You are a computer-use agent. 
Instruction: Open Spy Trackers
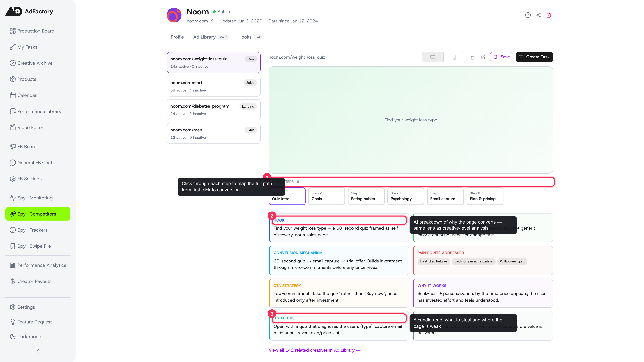point(38,230)
